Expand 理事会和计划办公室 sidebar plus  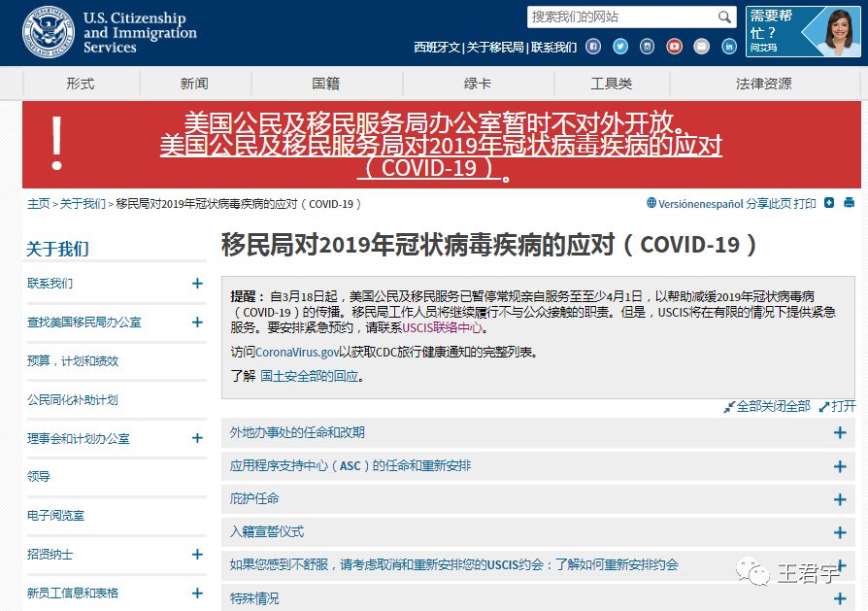coord(197,438)
